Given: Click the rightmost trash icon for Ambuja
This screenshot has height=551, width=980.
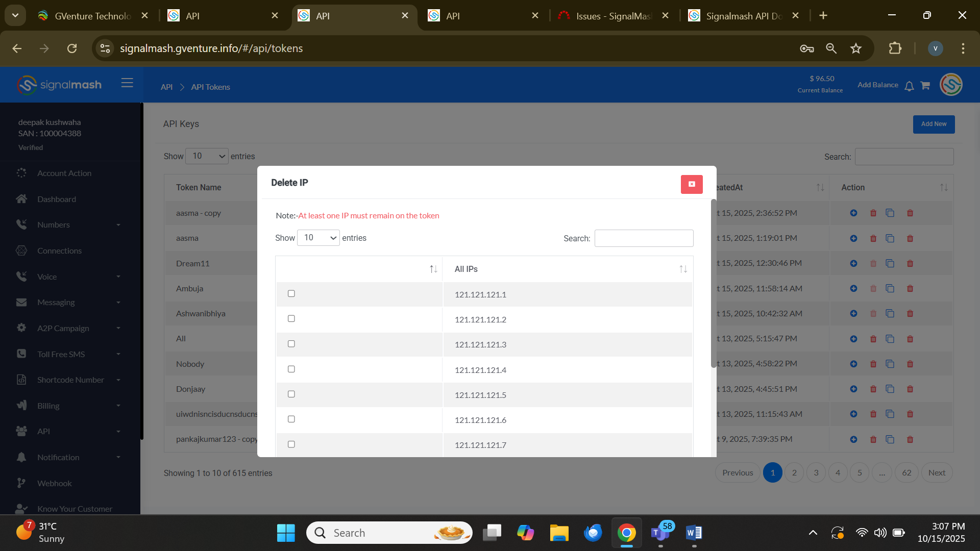Looking at the screenshot, I should pyautogui.click(x=910, y=289).
